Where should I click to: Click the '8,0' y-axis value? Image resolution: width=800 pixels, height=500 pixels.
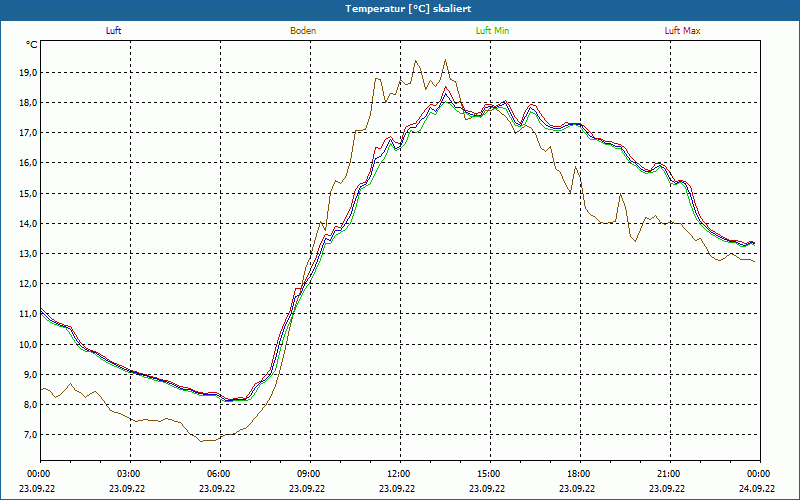click(31, 405)
